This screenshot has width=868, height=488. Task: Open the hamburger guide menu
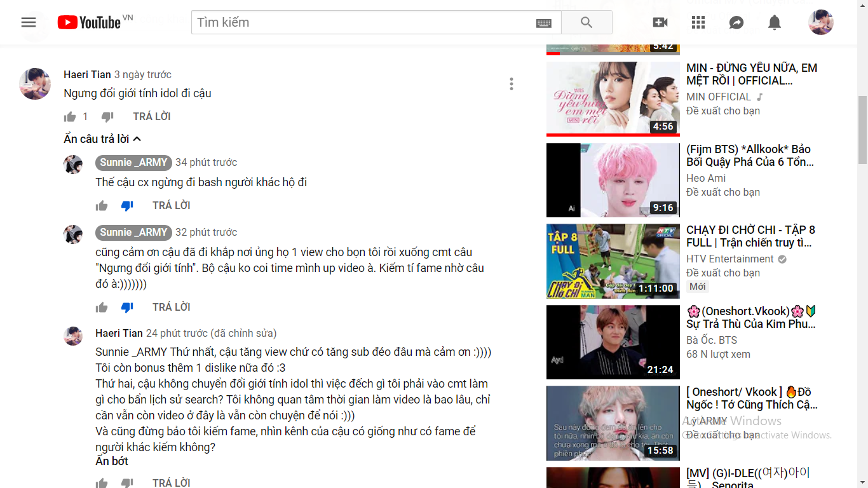tap(29, 22)
